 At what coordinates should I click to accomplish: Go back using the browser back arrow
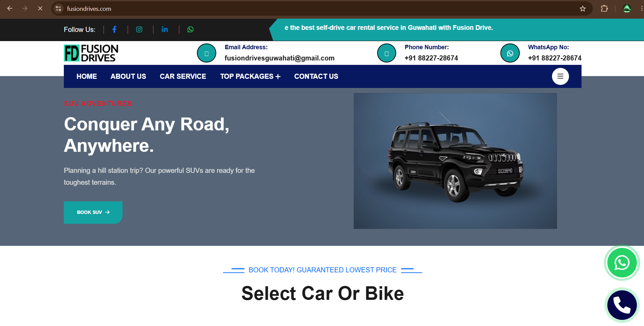[x=10, y=8]
